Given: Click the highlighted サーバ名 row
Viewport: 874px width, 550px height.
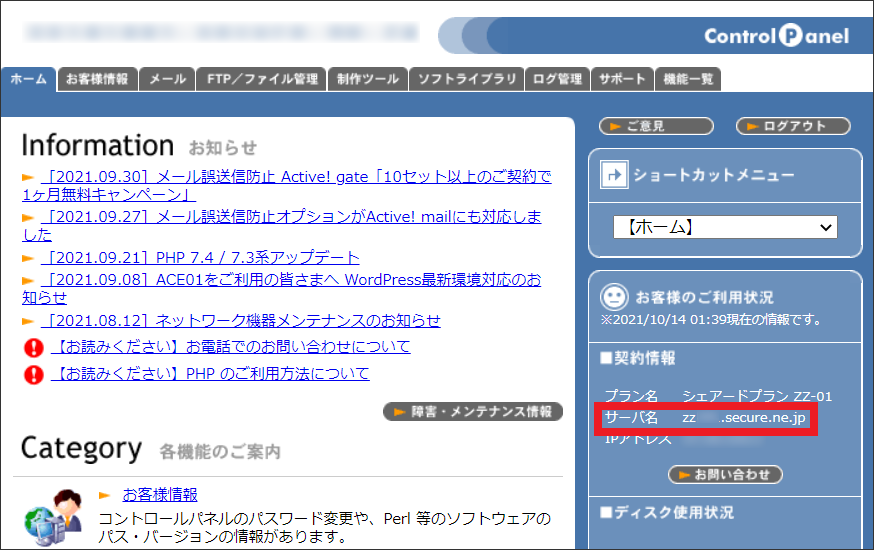Looking at the screenshot, I should [705, 418].
